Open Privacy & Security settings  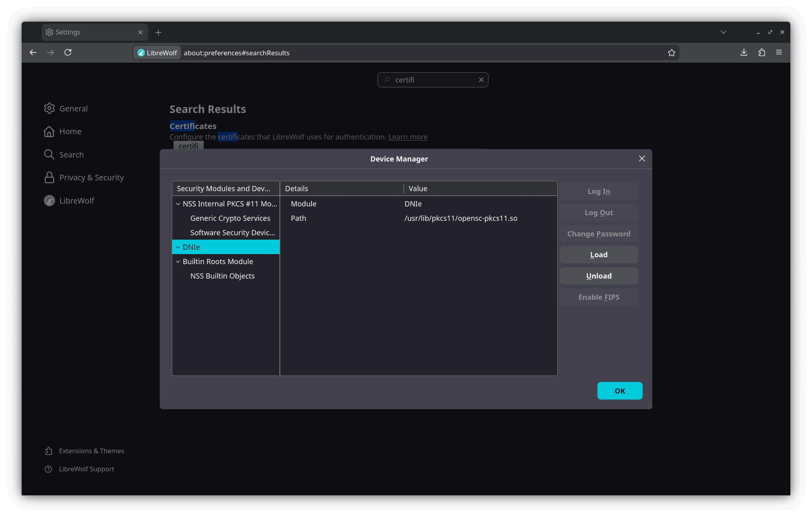pos(91,177)
